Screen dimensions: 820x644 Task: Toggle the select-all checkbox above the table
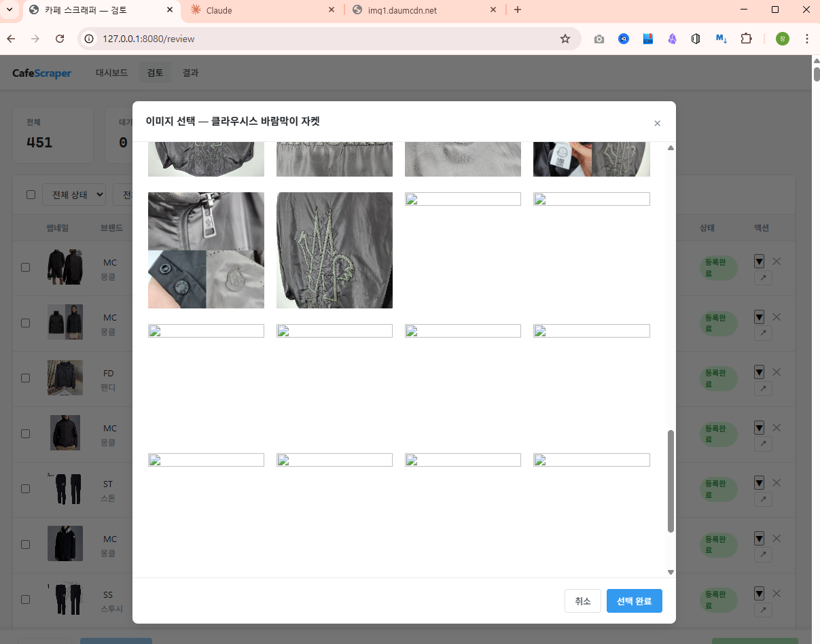click(31, 195)
